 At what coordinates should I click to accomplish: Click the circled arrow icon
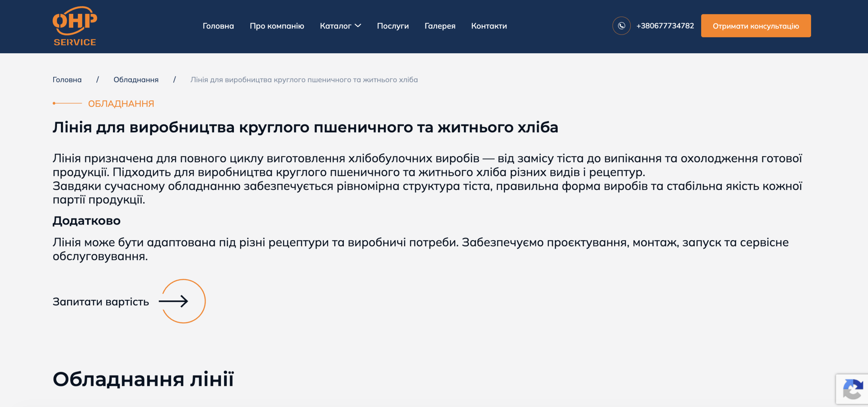click(x=183, y=301)
